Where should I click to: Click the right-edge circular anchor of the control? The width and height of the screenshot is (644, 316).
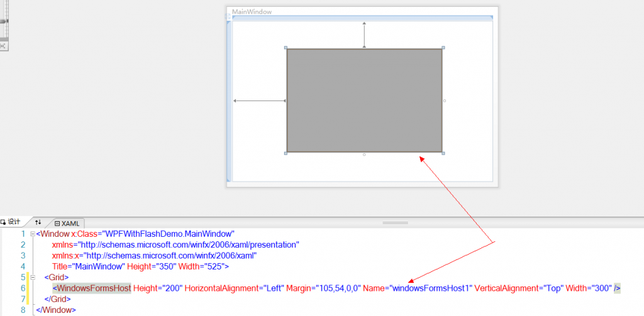(x=445, y=101)
